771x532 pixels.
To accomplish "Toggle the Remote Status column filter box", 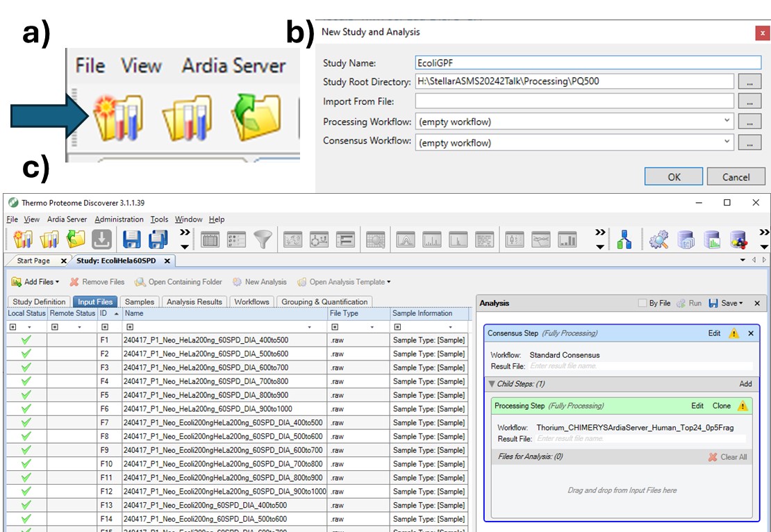I will (55, 327).
